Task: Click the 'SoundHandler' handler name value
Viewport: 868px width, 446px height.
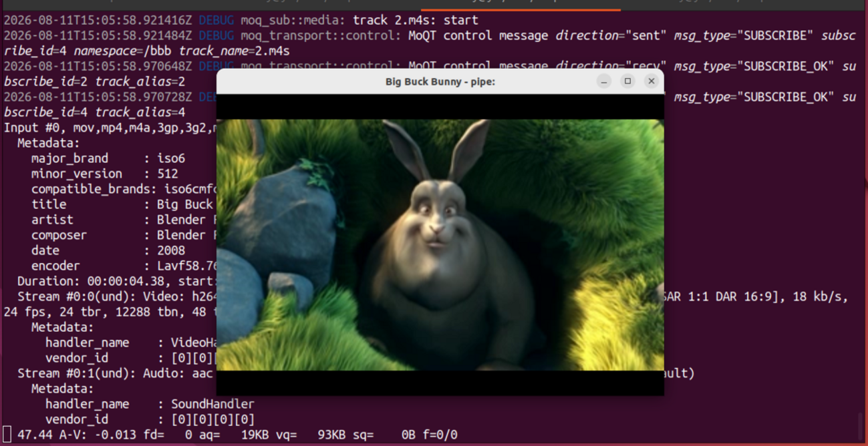Action: coord(212,404)
